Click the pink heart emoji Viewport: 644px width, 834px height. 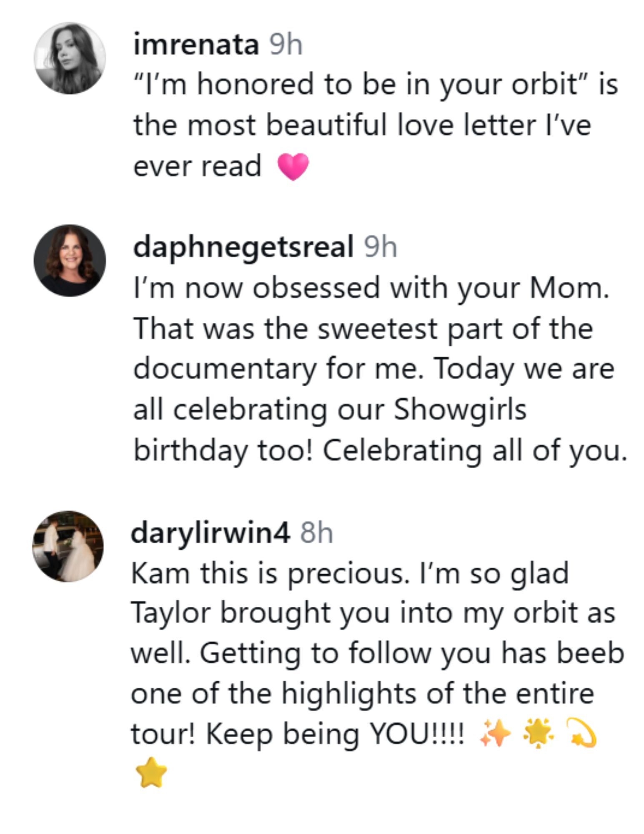293,166
